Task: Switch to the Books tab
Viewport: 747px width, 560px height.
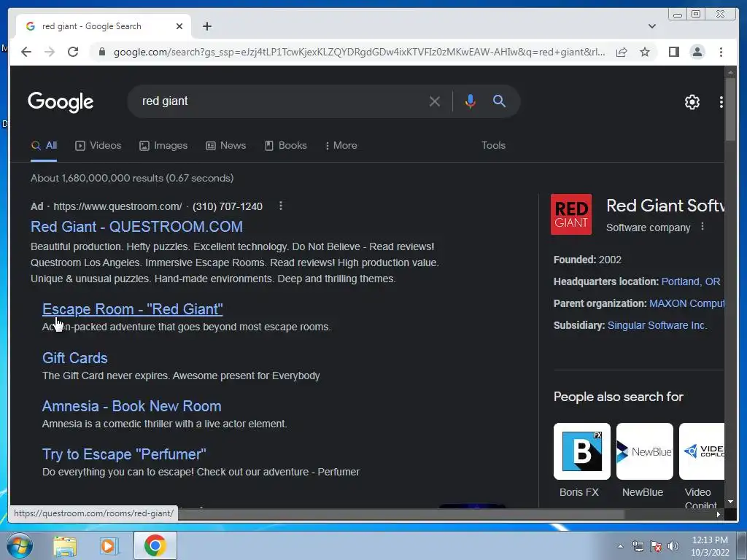Action: click(285, 146)
